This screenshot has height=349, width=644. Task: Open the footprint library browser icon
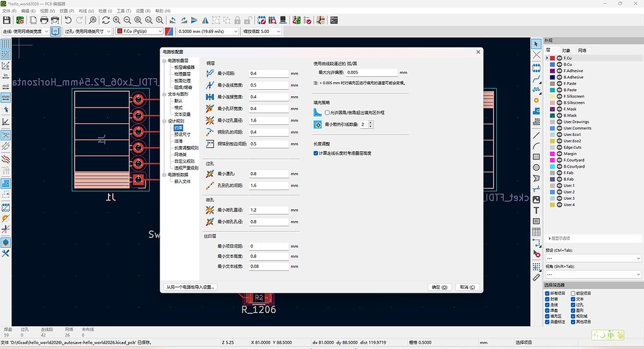pyautogui.click(x=272, y=20)
